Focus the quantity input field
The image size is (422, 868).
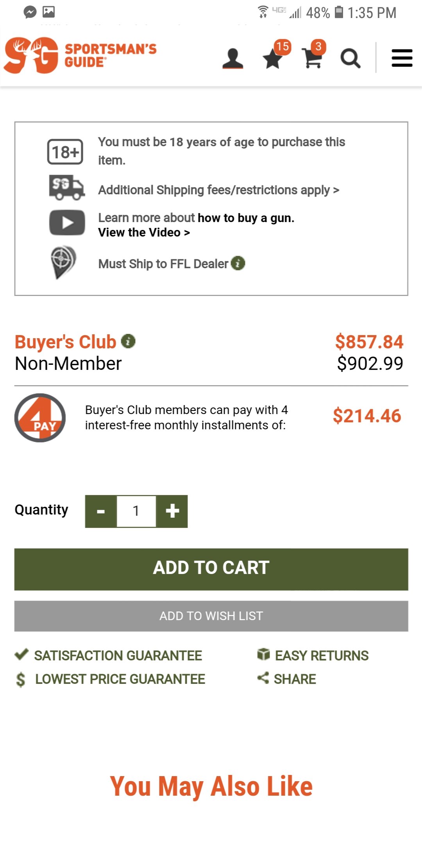(x=136, y=511)
